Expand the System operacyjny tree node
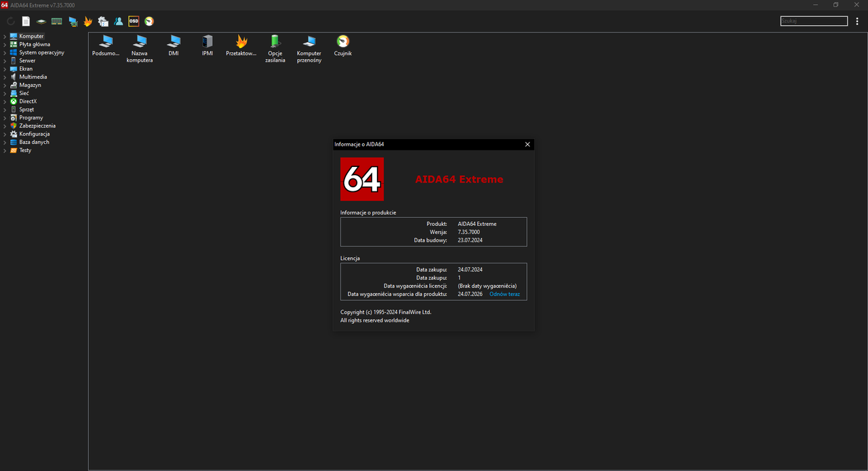 (5, 52)
